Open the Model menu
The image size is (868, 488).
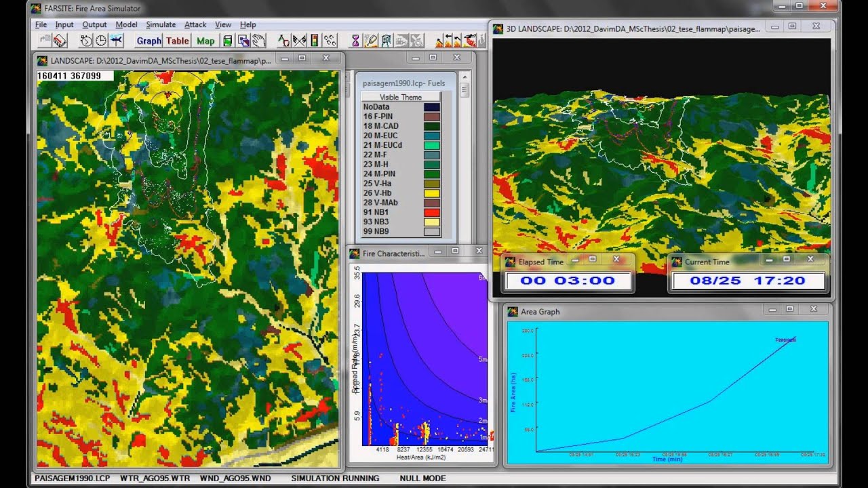(x=126, y=24)
